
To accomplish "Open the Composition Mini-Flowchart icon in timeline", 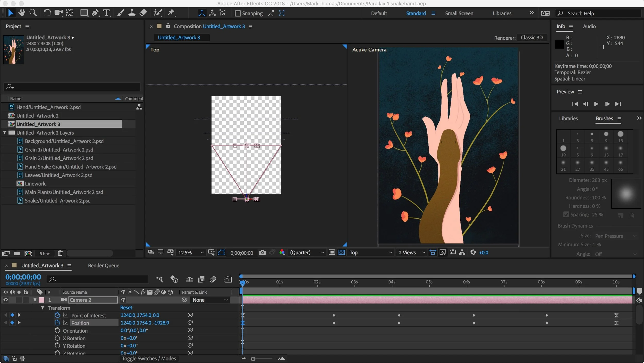I will coord(159,279).
